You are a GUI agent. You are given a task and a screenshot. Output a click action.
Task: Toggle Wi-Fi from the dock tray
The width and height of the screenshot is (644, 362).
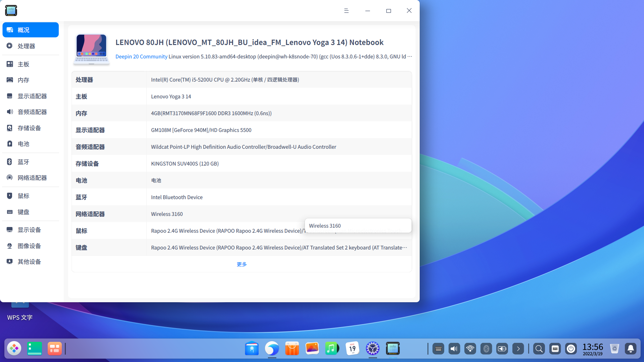(470, 349)
